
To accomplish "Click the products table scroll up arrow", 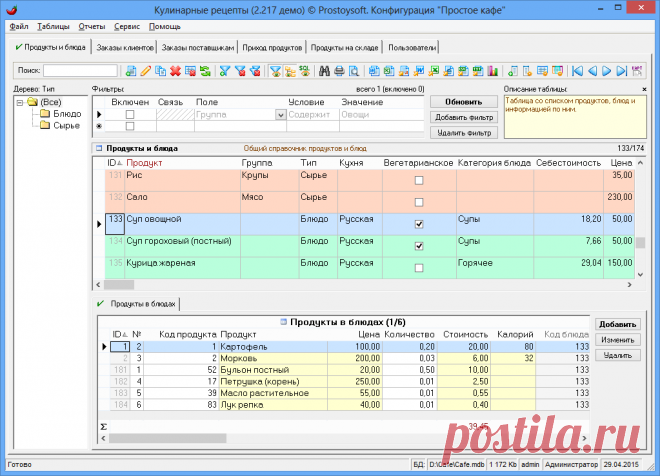I will coord(641,163).
